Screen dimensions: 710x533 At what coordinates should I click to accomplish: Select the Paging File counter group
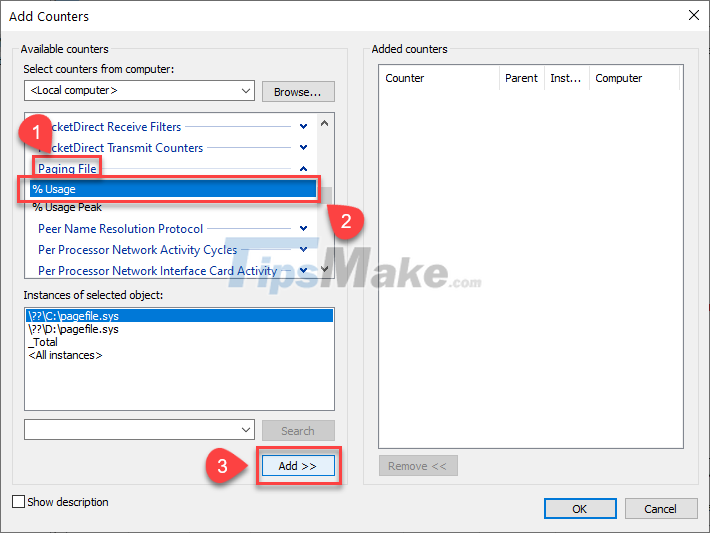coord(67,168)
